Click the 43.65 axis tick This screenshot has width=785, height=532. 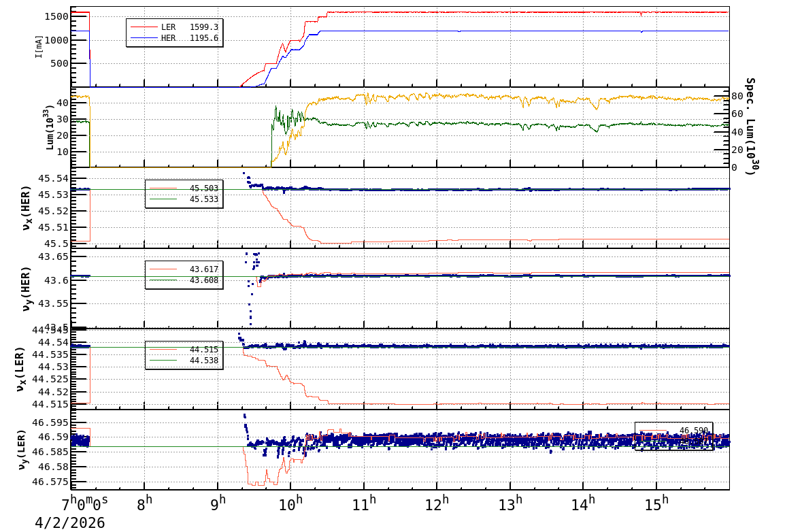point(54,256)
